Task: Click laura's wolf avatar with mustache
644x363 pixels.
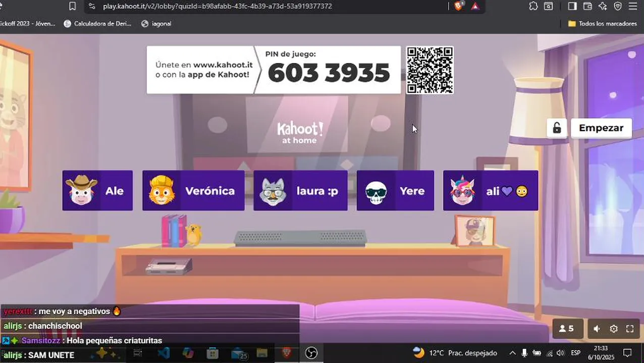Action: click(x=273, y=191)
